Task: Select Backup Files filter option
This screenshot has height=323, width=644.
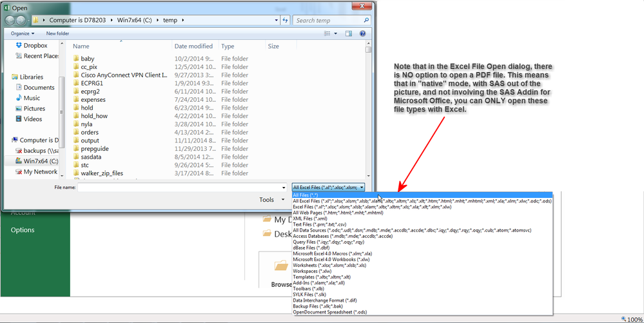Action: (422, 306)
